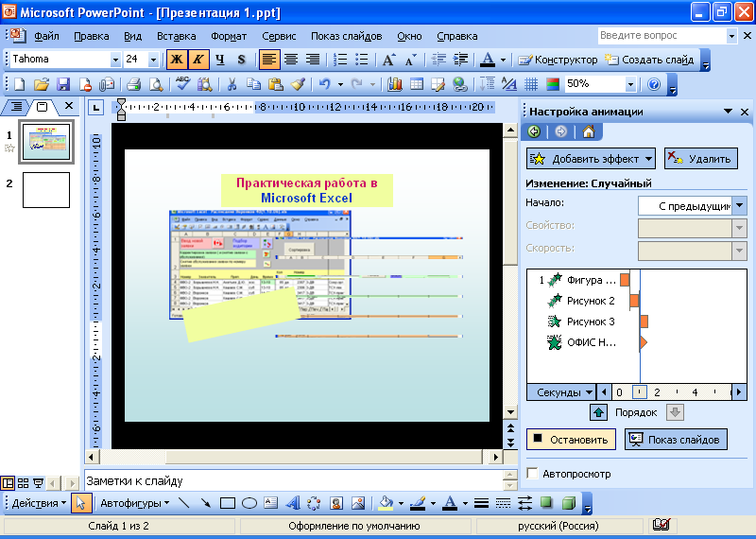
Task: Insert hyperlink globe icon
Action: (x=460, y=84)
